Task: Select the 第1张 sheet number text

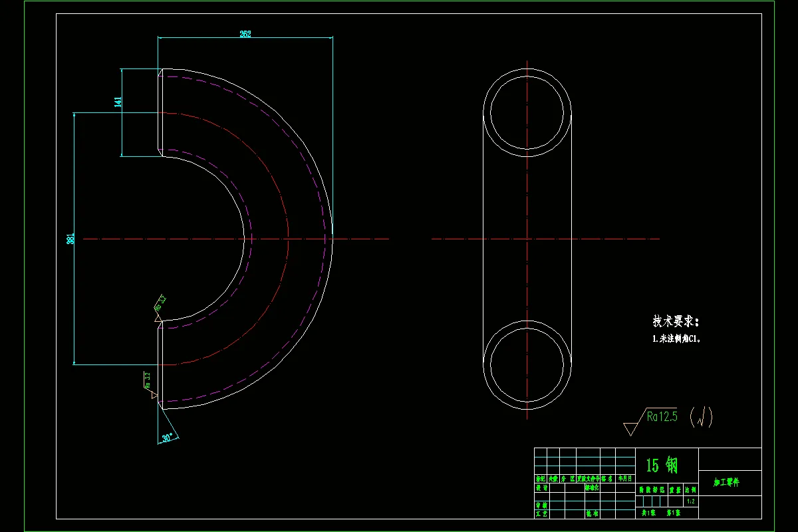Action: click(x=674, y=513)
